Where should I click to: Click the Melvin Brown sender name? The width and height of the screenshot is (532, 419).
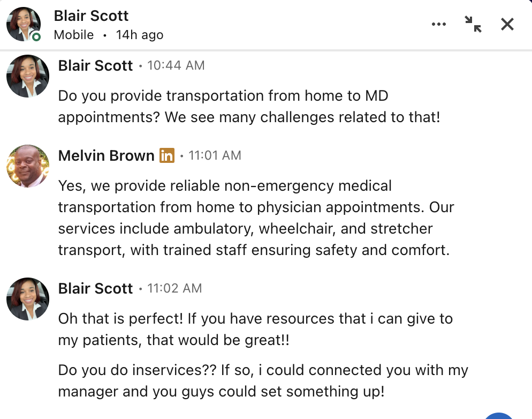(x=106, y=156)
